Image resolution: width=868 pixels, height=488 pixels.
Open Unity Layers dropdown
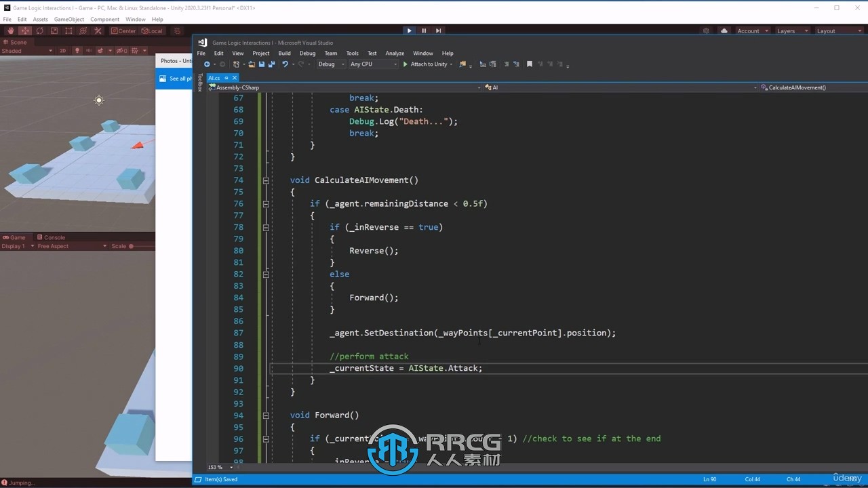pos(792,30)
